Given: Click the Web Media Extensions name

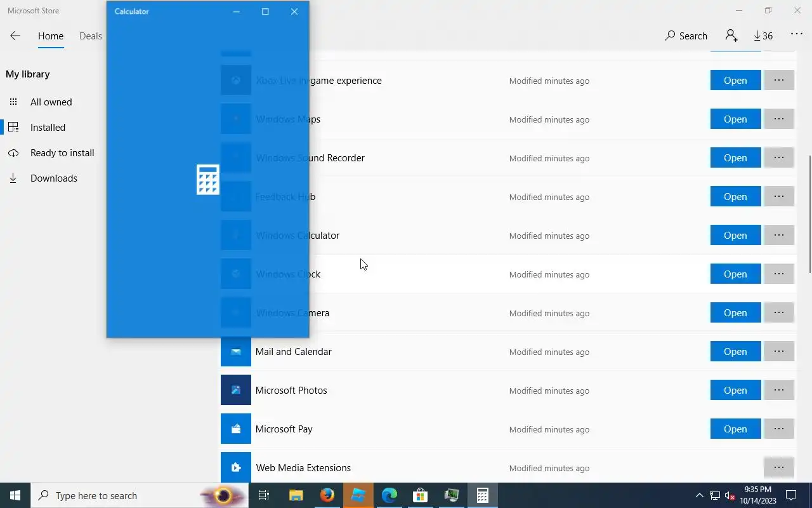Looking at the screenshot, I should point(303,468).
